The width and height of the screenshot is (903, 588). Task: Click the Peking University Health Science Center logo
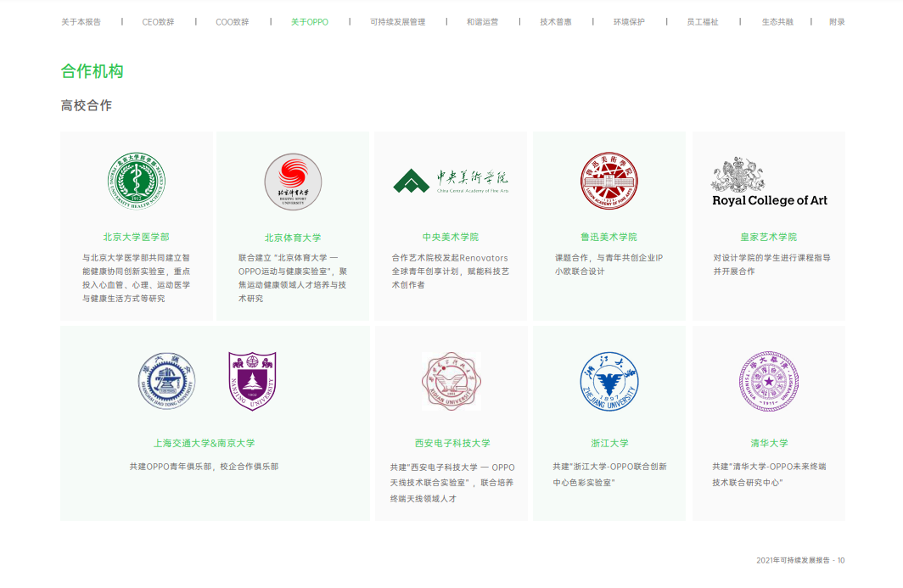(x=137, y=181)
